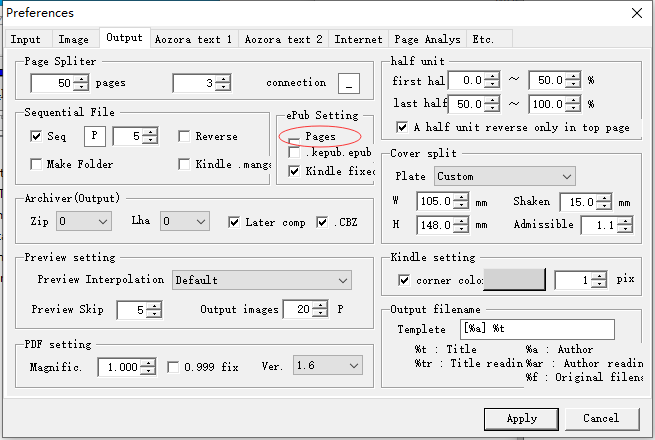Increase the Seq digits value
The image size is (655, 440).
pyautogui.click(x=150, y=132)
